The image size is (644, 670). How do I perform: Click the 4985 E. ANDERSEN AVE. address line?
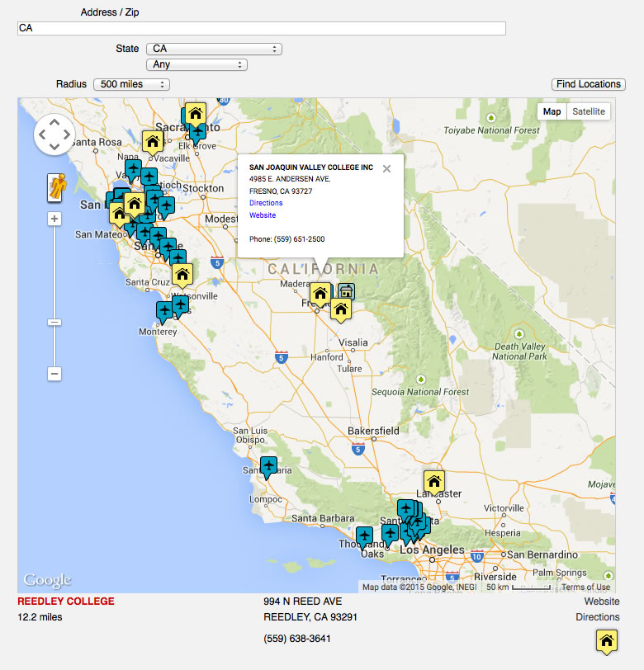(x=290, y=179)
